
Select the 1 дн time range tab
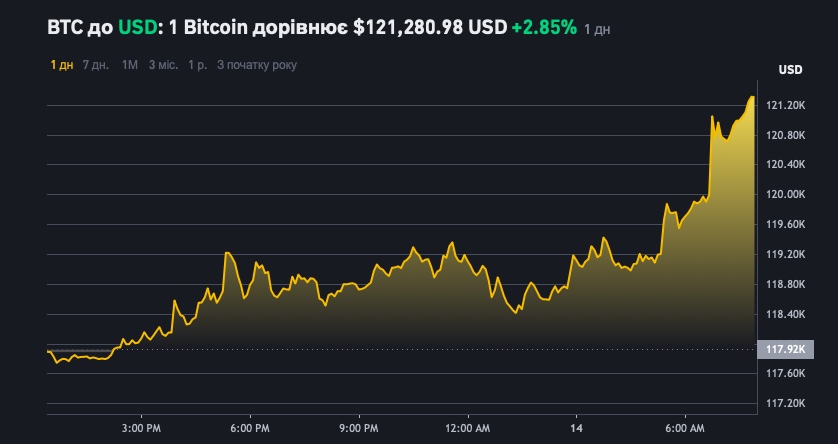pos(61,65)
